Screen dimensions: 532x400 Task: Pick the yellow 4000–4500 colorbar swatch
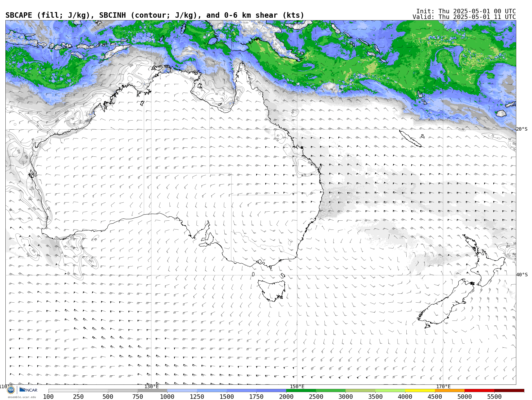(420, 391)
